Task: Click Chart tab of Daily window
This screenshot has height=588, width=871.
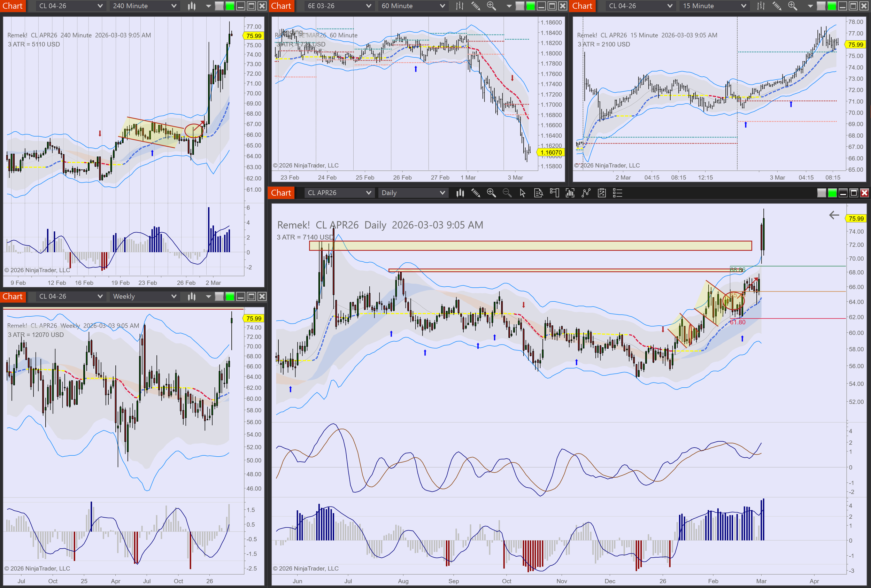Action: [281, 193]
